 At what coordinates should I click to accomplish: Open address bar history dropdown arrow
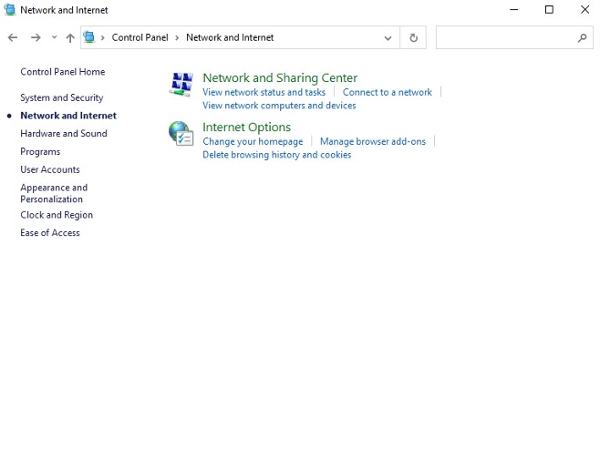tap(388, 38)
